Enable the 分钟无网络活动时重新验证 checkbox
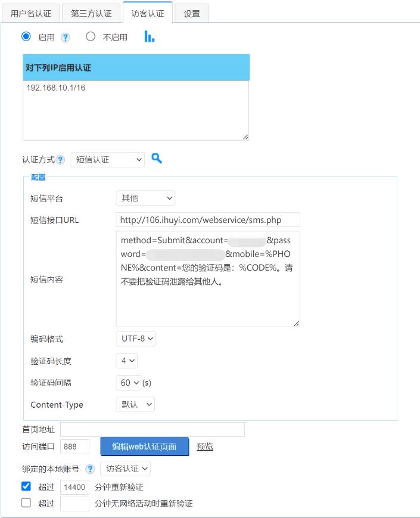 [26, 503]
